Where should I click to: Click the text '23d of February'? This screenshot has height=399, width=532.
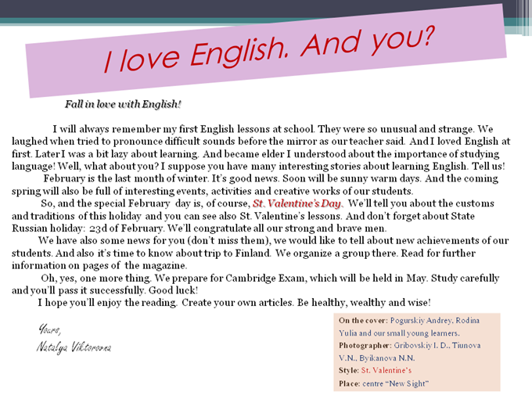(127, 228)
